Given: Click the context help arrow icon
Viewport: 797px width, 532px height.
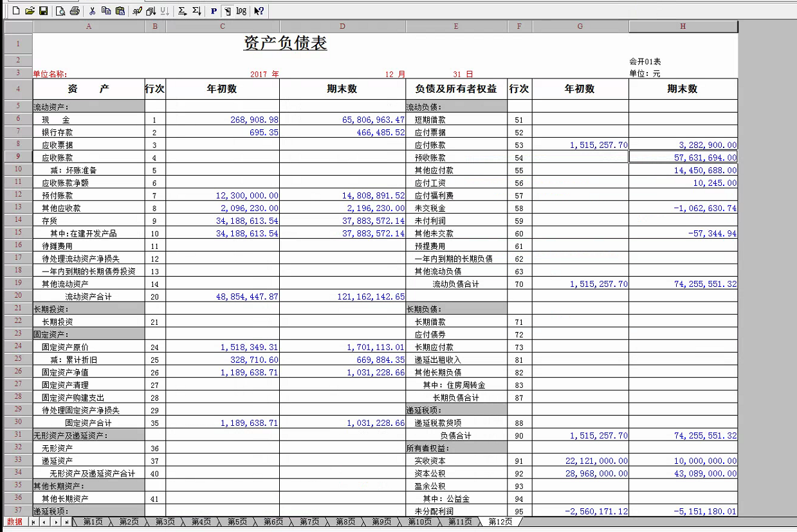Looking at the screenshot, I should (x=259, y=11).
